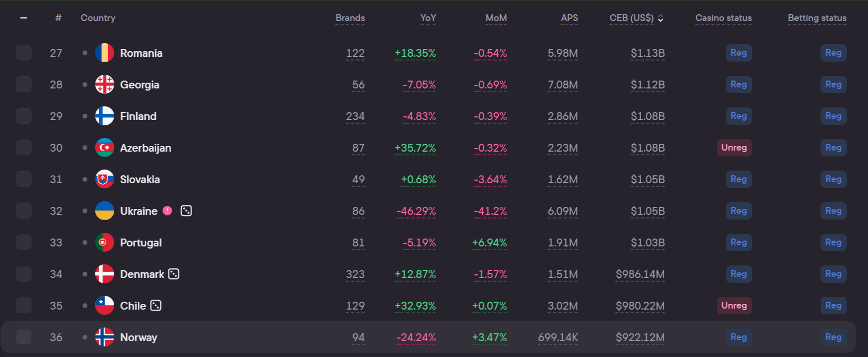Viewport: 868px width, 357px height.
Task: Select the Finland row checkbox
Action: tap(24, 116)
